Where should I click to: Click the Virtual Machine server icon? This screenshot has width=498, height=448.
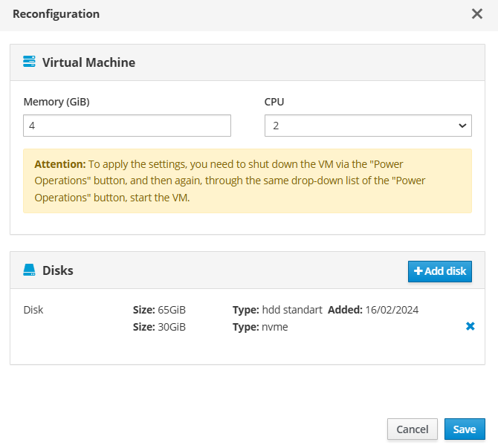tap(30, 62)
